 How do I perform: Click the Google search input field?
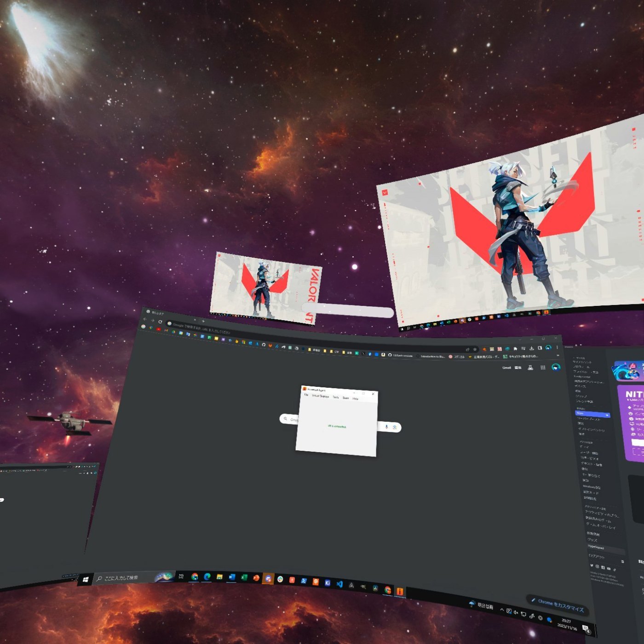tap(340, 423)
